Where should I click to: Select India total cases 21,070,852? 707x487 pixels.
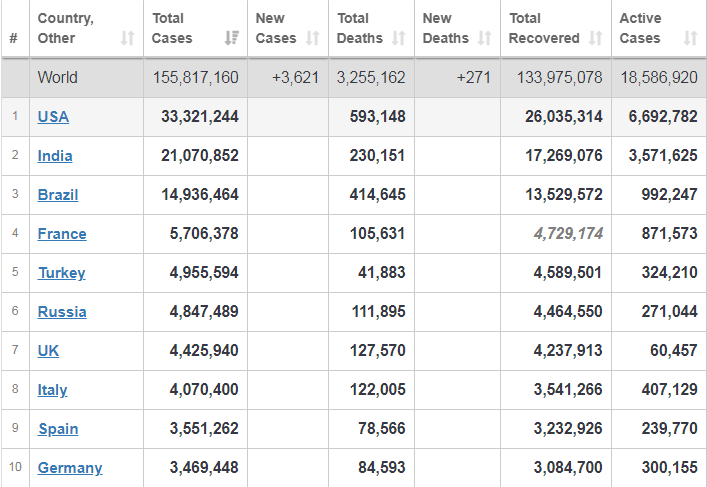coord(200,156)
